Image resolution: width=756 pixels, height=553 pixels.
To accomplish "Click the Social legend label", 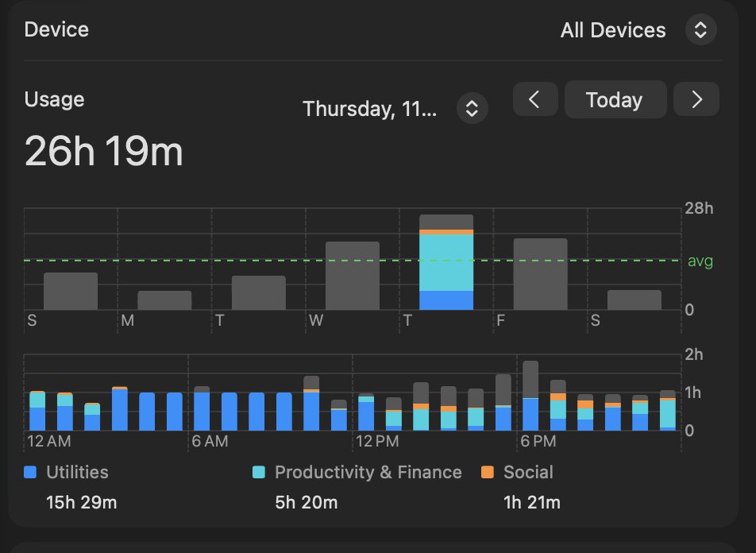I will pyautogui.click(x=528, y=472).
